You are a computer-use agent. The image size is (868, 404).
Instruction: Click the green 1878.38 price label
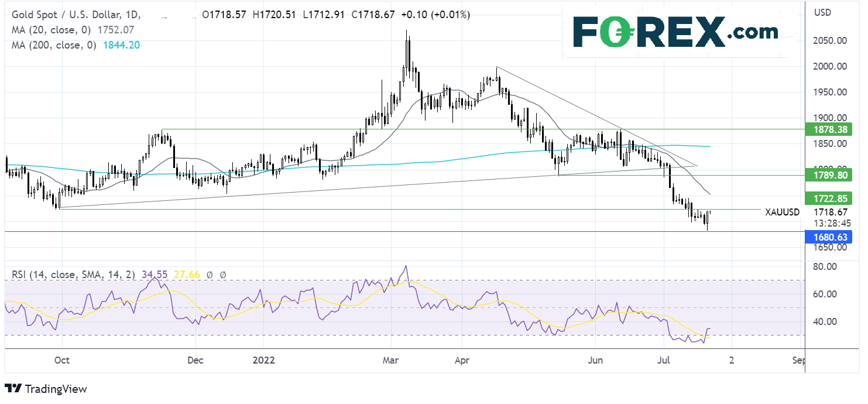(x=828, y=129)
